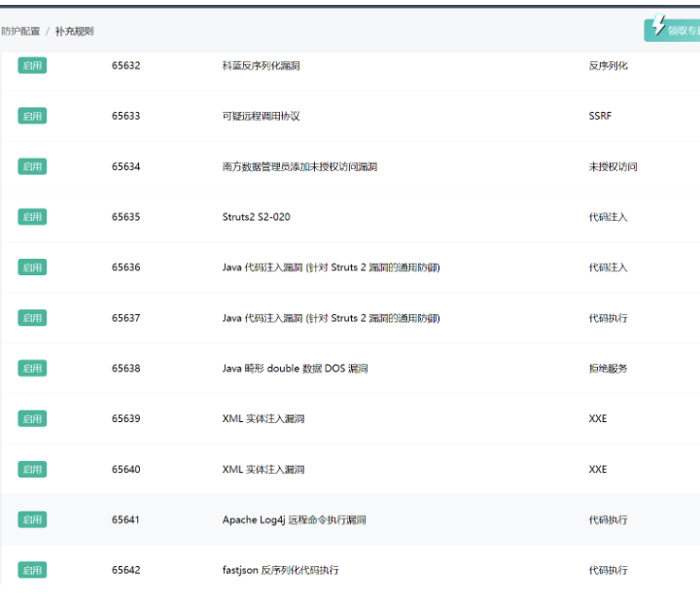Select the Java 畸形 double 数据 DOS 漏洞 rule
The width and height of the screenshot is (700, 606).
pyautogui.click(x=295, y=369)
